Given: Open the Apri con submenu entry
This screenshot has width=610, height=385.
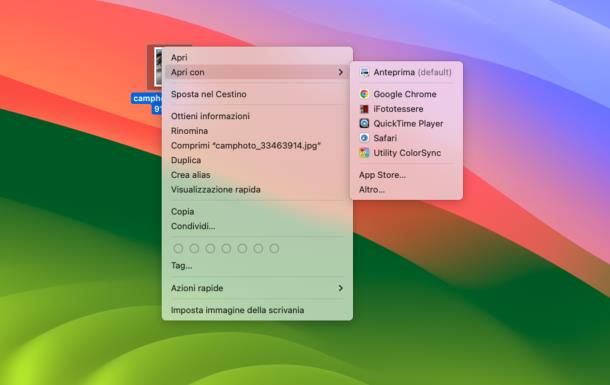Looking at the screenshot, I should pyautogui.click(x=257, y=72).
